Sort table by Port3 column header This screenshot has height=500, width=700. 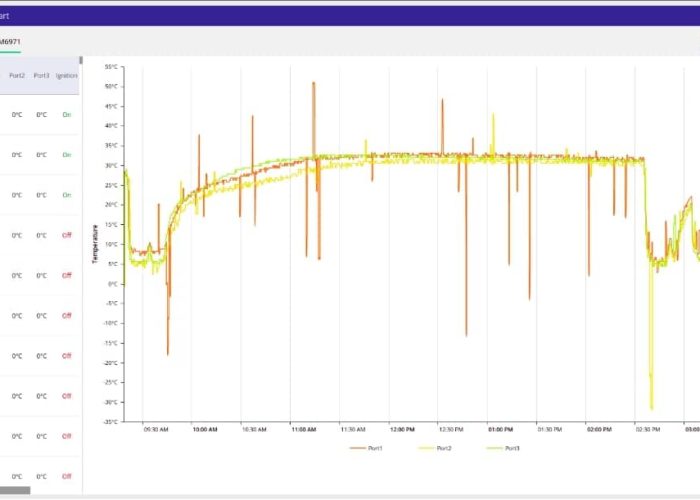pyautogui.click(x=41, y=75)
